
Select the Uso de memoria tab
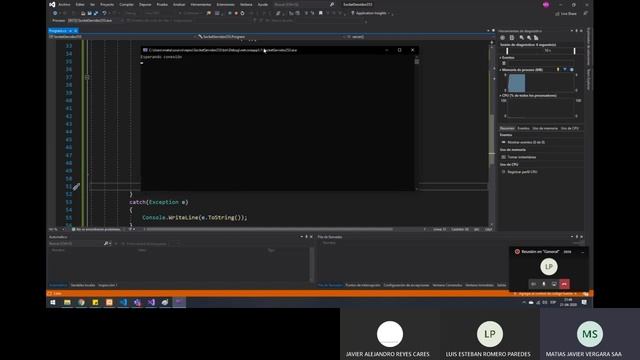click(x=545, y=128)
